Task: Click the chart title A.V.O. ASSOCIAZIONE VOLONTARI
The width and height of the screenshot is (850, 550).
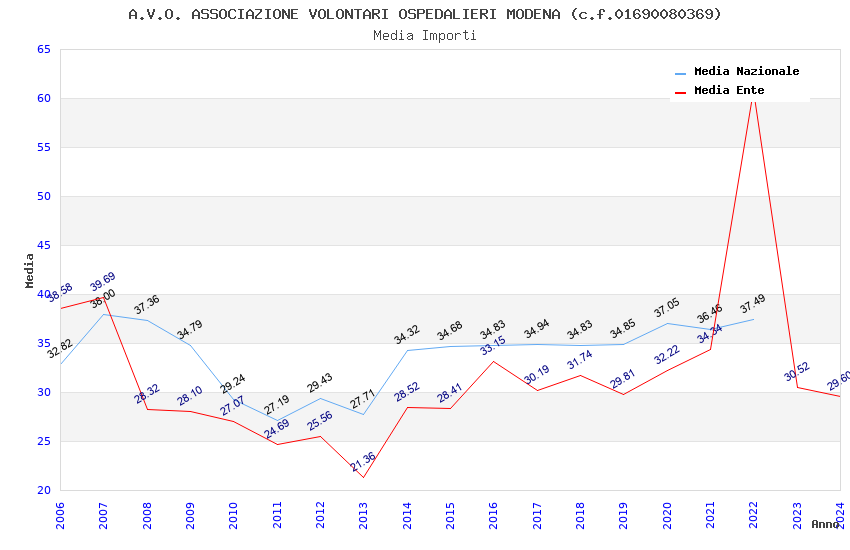Action: 424,14
